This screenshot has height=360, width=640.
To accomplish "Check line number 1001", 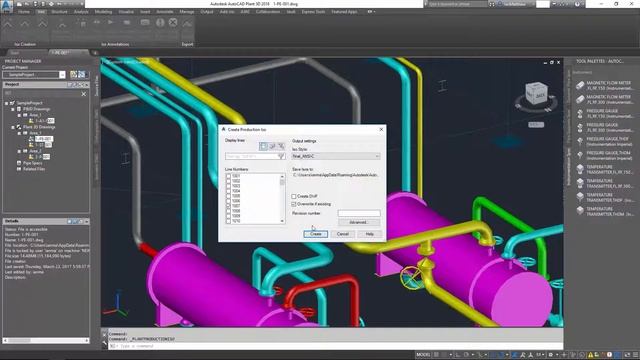I will [x=229, y=176].
